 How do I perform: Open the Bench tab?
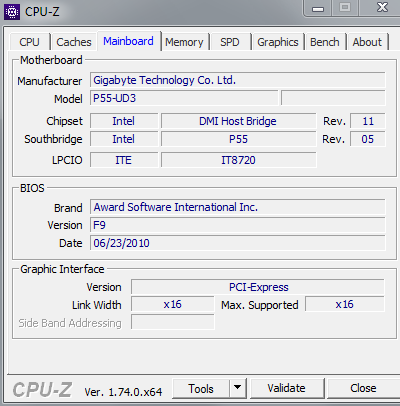coord(325,42)
